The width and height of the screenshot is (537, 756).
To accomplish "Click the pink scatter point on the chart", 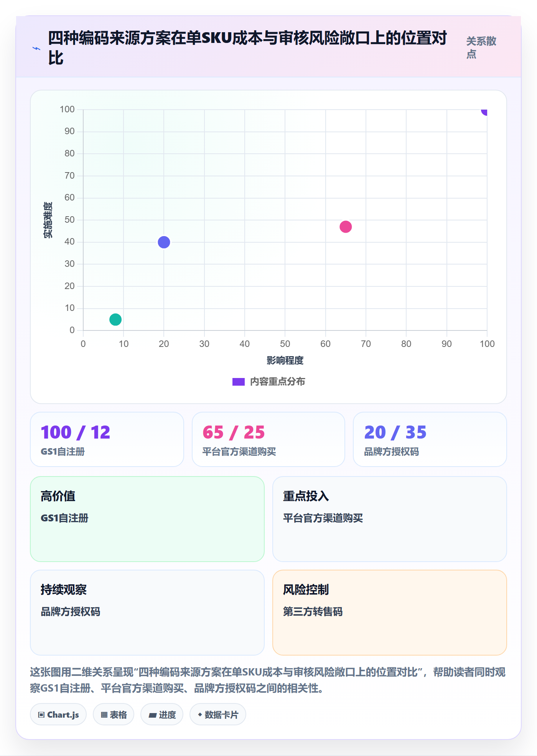I will (346, 227).
